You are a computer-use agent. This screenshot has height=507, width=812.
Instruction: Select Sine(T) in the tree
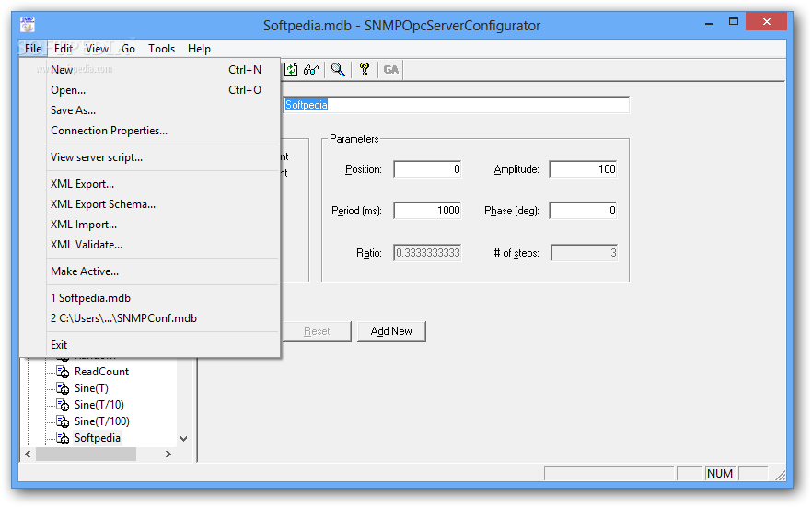(91, 388)
